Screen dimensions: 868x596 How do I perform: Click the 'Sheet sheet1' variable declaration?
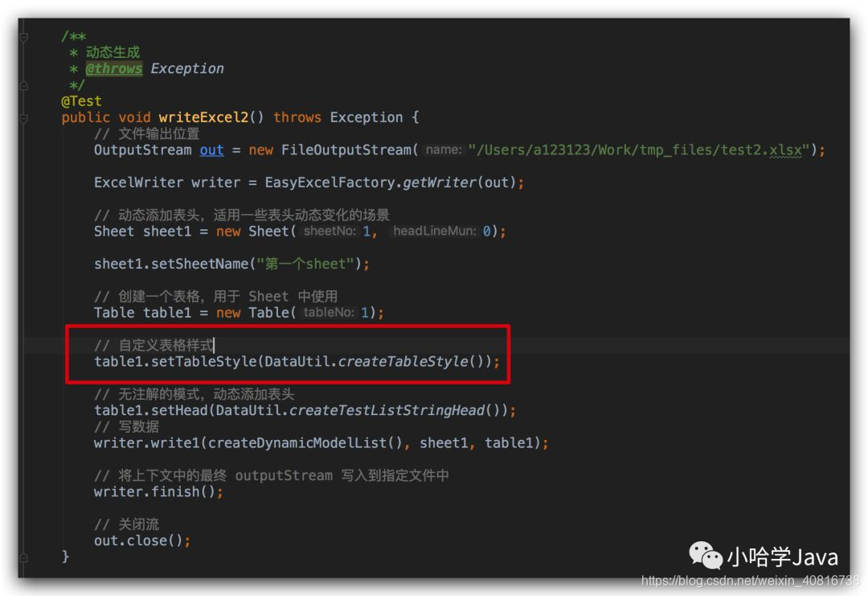[x=143, y=232]
